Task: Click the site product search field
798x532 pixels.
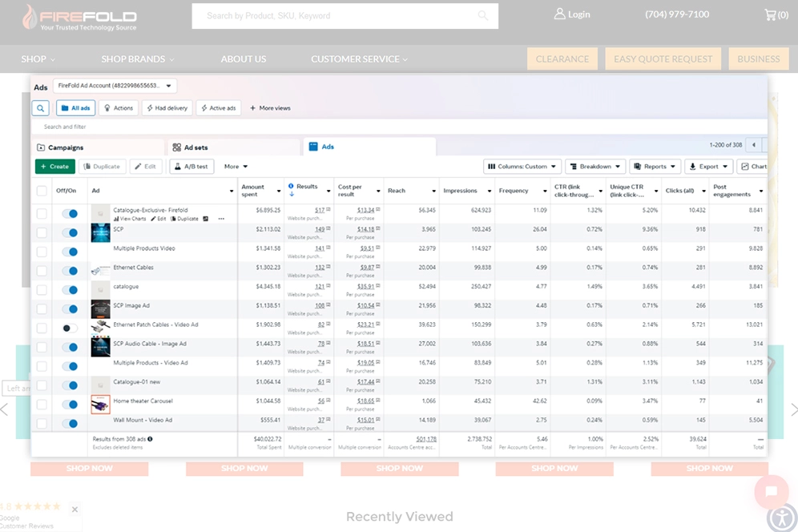Action: coord(345,16)
